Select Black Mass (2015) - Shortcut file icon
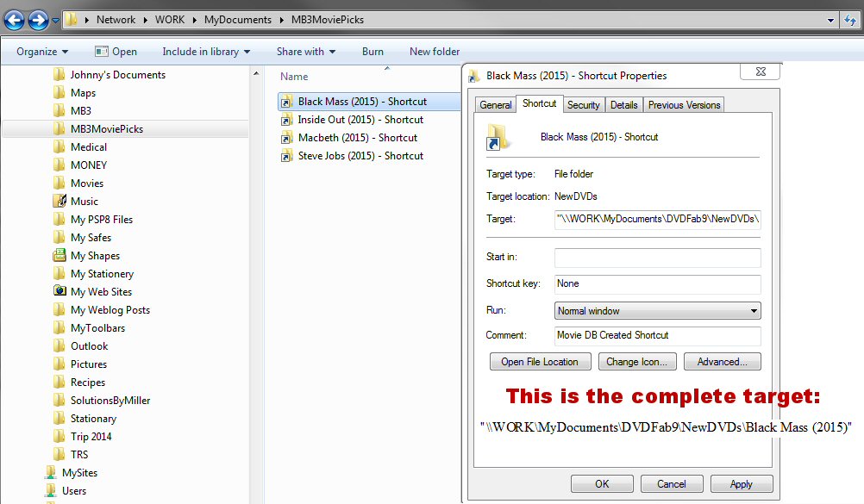864x504 pixels. 286,102
